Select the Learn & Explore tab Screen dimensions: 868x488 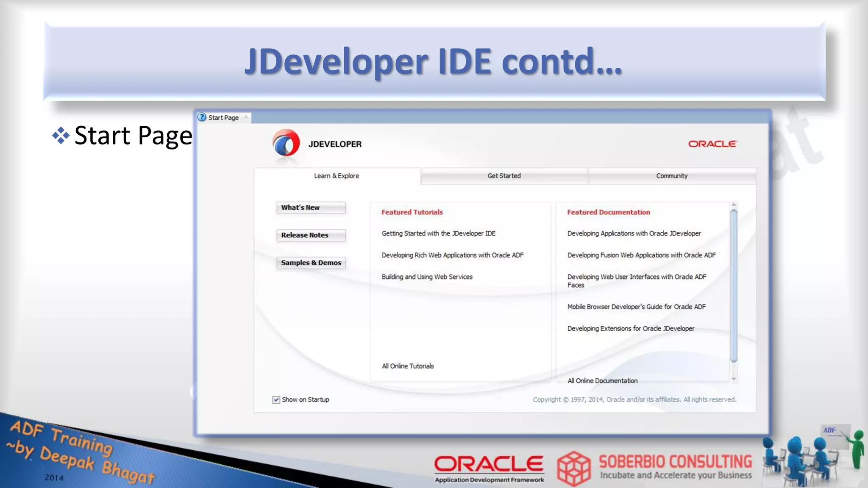pos(337,176)
